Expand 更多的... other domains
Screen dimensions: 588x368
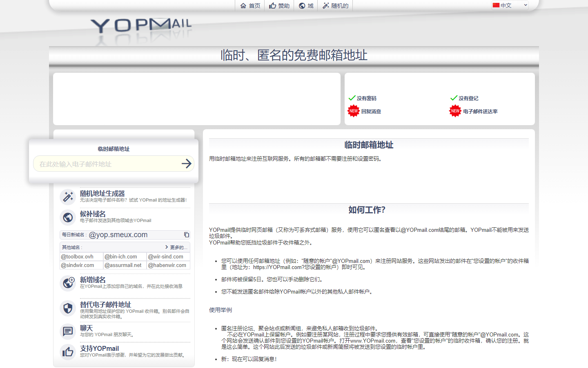point(176,247)
